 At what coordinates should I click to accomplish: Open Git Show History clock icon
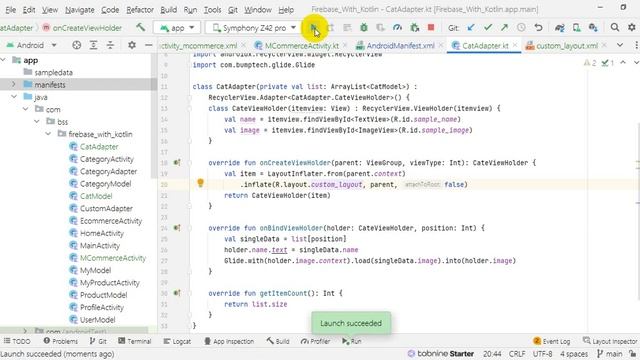[x=521, y=28]
